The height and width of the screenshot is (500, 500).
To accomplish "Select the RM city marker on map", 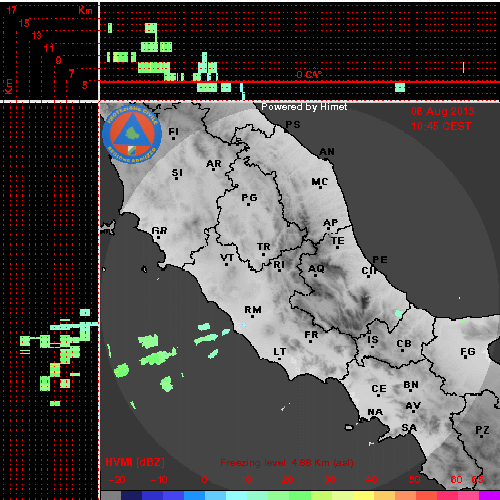I will point(252,316).
